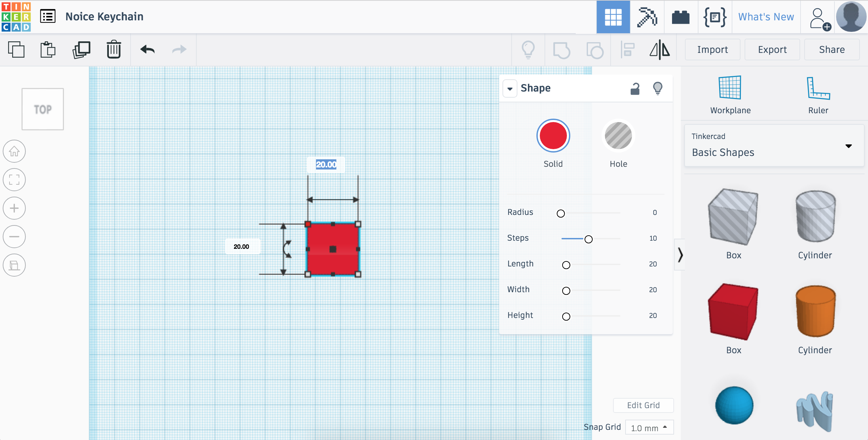Screen dimensions: 868x440
Task: Collapse the Shape properties panel
Action: (510, 87)
